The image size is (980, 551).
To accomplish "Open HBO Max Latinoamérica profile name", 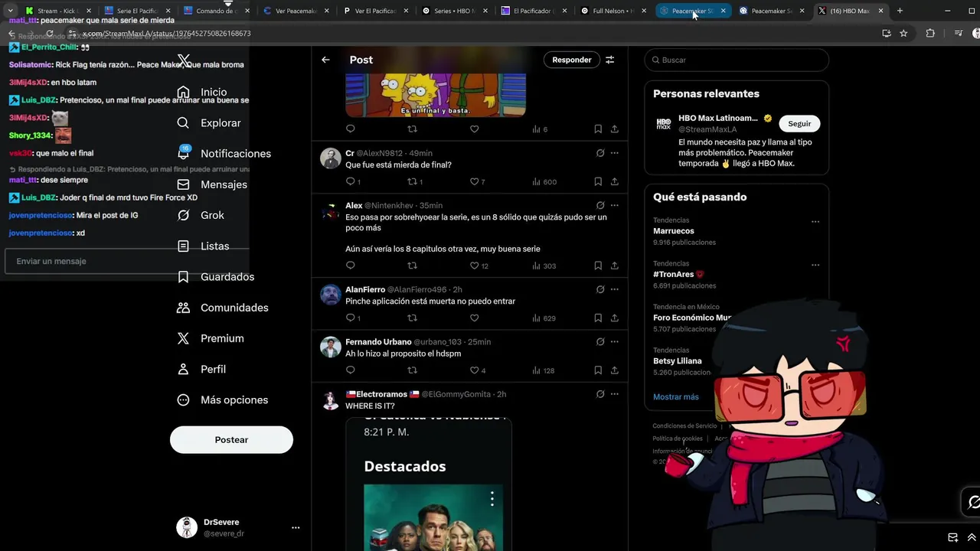I will 718,118.
